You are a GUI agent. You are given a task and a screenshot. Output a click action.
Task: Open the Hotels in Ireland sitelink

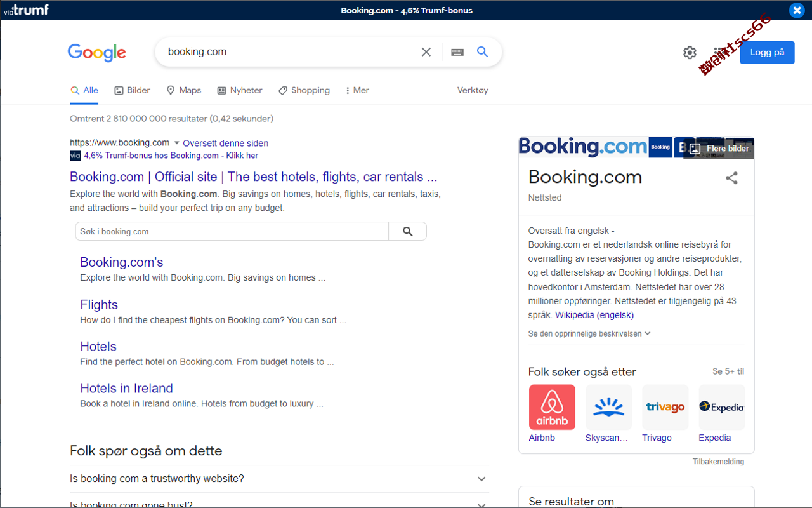[x=126, y=389]
